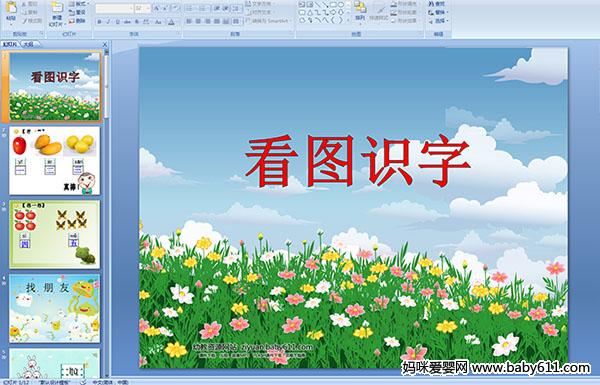
Task: Toggle Strikethrough (abc) formatting
Action: (x=127, y=22)
